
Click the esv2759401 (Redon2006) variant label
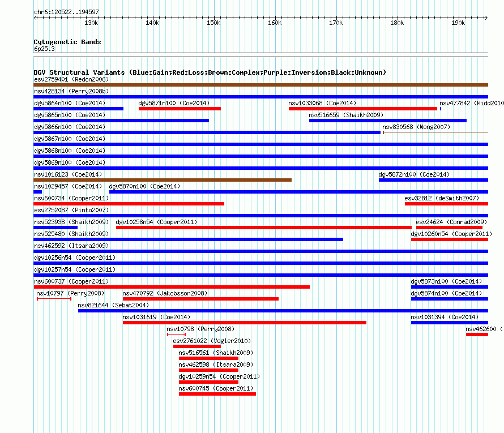(71, 79)
